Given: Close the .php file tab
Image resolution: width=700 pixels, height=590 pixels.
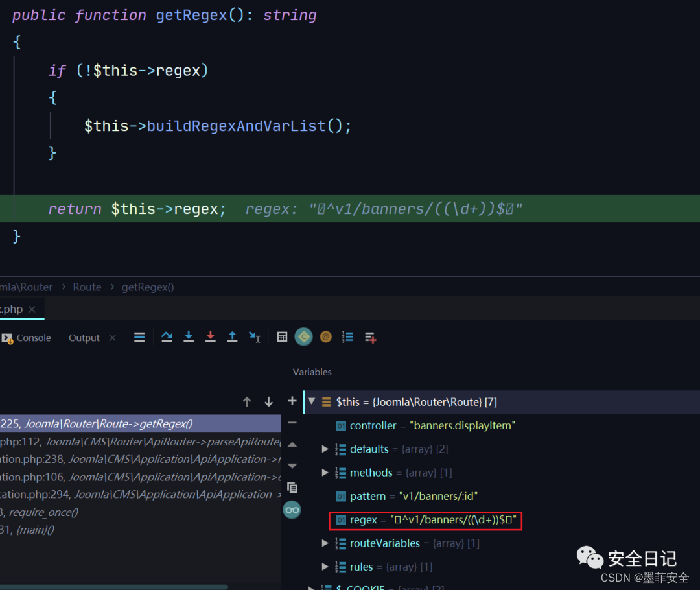Looking at the screenshot, I should pyautogui.click(x=32, y=309).
